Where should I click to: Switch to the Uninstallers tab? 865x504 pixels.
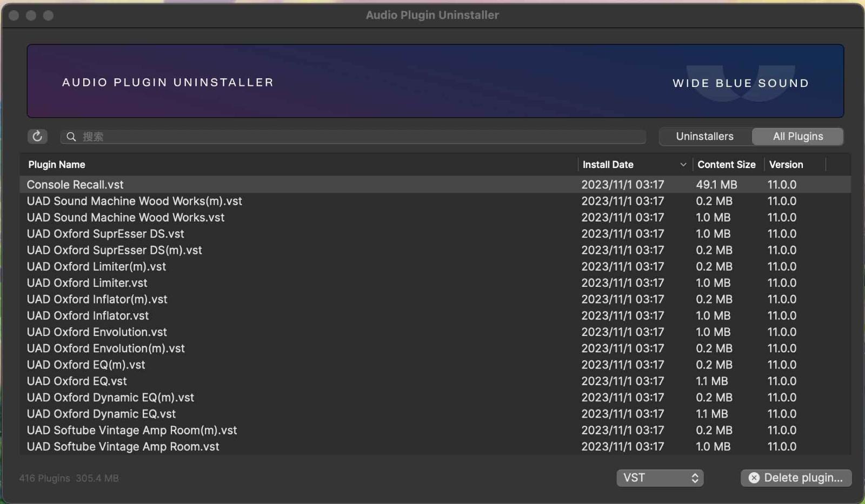coord(706,136)
